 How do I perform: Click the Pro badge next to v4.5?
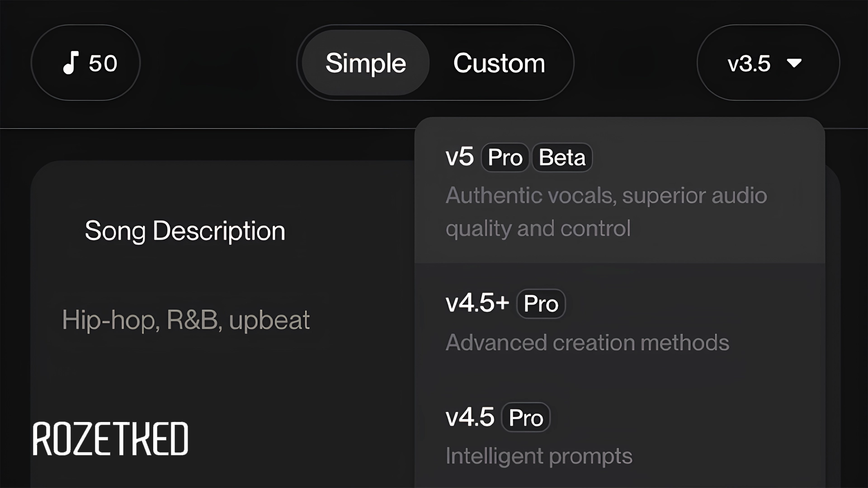(x=526, y=418)
